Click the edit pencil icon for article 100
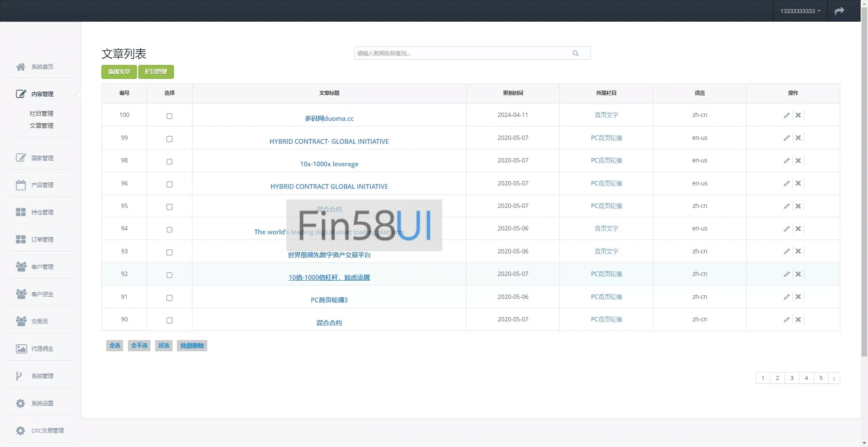The width and height of the screenshot is (868, 447). 786,115
